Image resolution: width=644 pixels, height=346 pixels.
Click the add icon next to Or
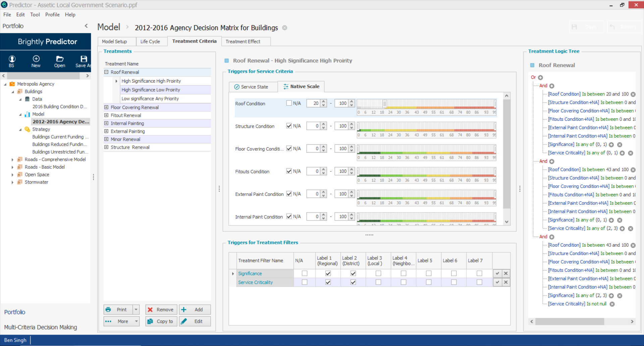(x=540, y=78)
